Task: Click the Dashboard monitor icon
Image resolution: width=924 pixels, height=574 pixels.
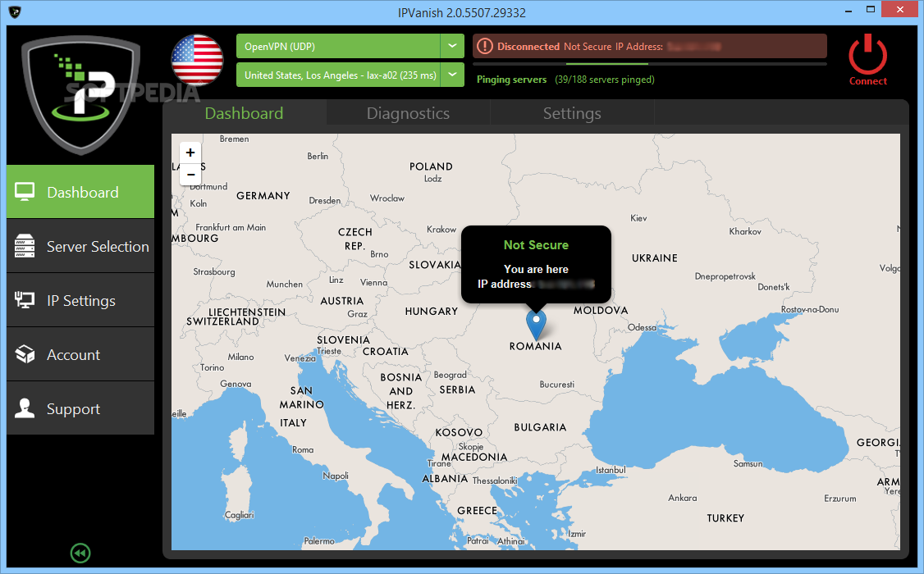Action: point(25,192)
